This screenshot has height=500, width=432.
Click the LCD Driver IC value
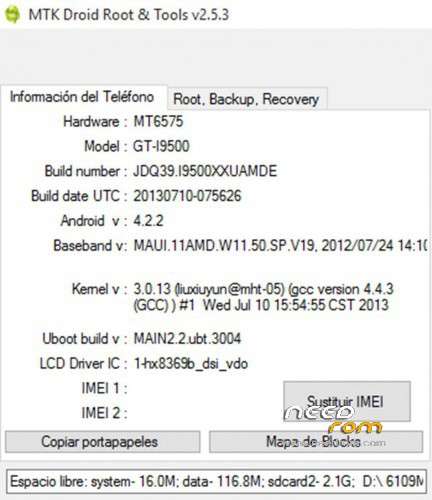191,364
